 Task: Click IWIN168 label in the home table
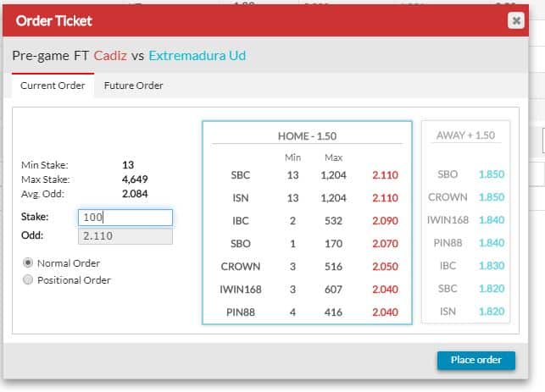241,290
